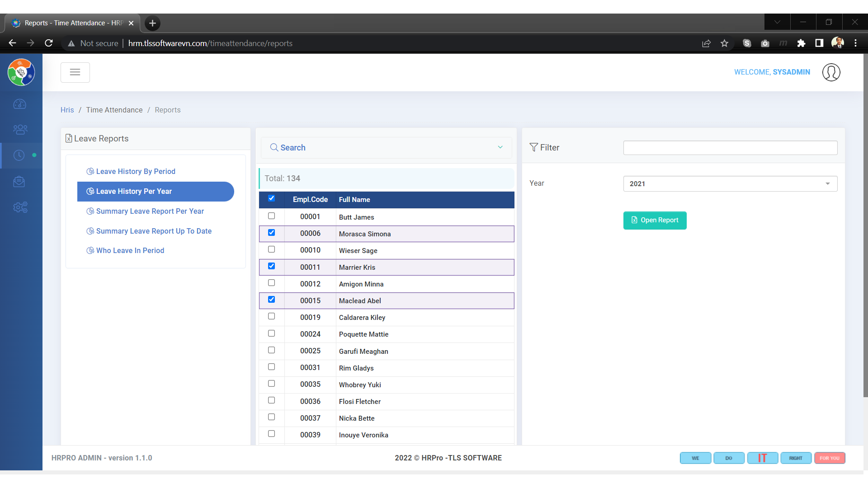
Task: Click the HRPro logo at top left
Action: [x=21, y=72]
